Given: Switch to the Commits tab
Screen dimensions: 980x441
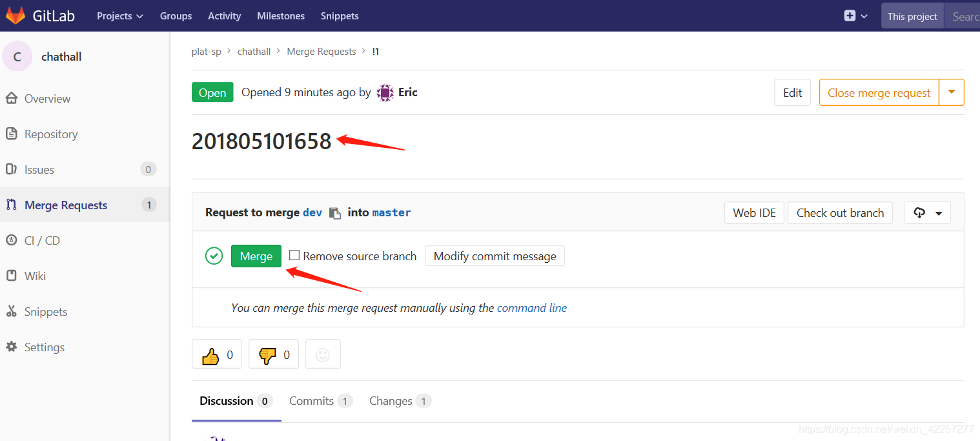Looking at the screenshot, I should (x=321, y=401).
